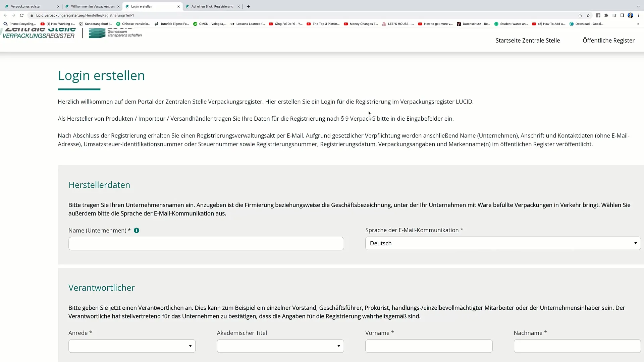Share this page via toolbar icon
The height and width of the screenshot is (362, 644).
pos(580,15)
